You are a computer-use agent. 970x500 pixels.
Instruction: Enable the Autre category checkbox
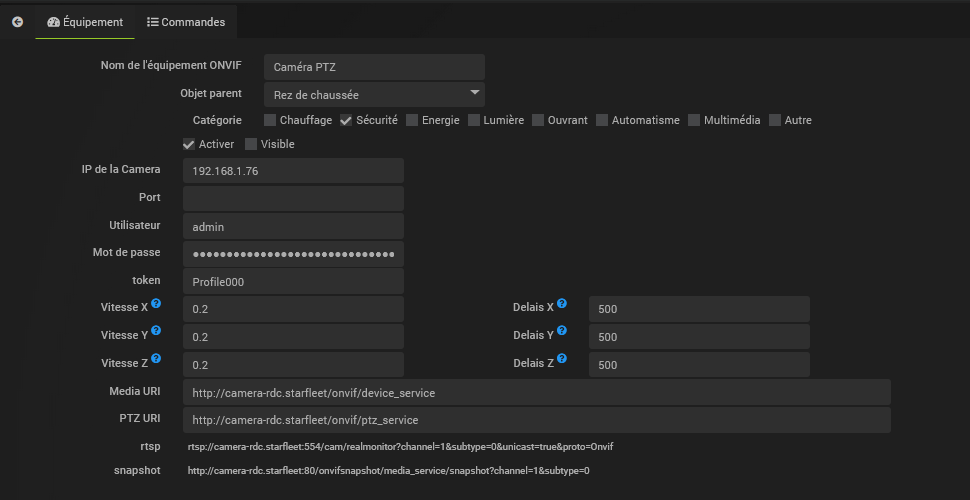[775, 120]
